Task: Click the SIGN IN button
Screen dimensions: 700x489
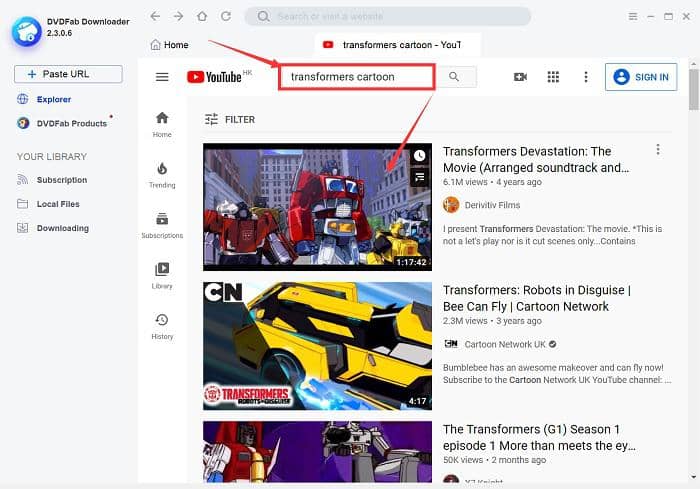Action: point(641,77)
